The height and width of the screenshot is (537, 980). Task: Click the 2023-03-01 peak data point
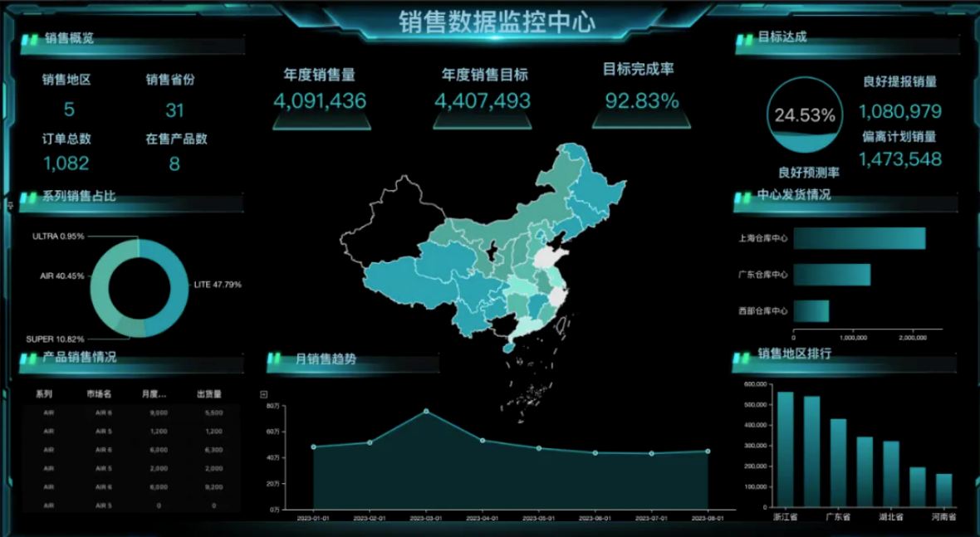(x=426, y=411)
